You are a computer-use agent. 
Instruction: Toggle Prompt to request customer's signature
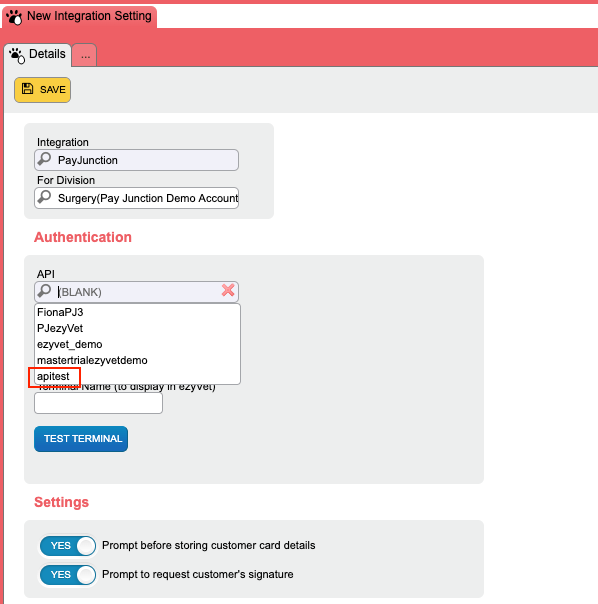(68, 575)
